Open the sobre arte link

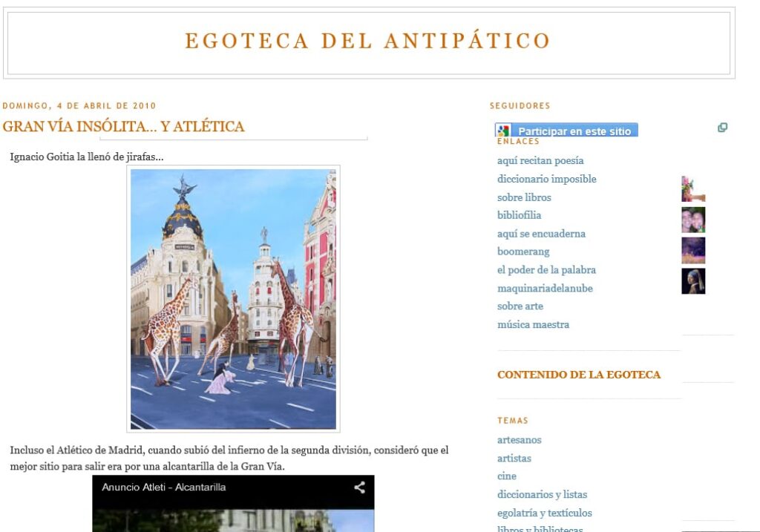(x=520, y=306)
